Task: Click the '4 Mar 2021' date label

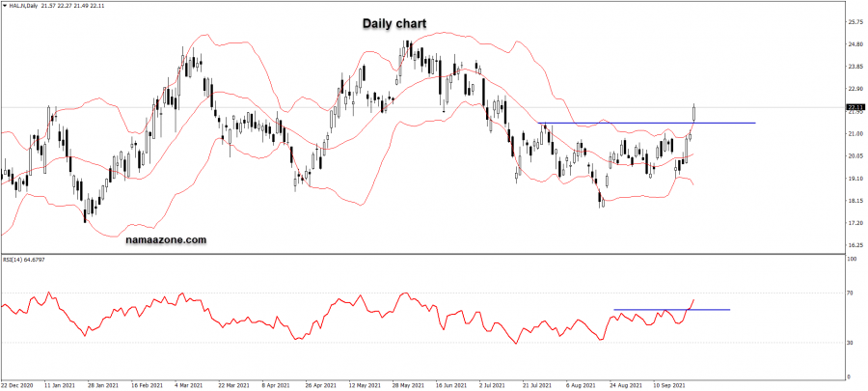Action: [189, 385]
